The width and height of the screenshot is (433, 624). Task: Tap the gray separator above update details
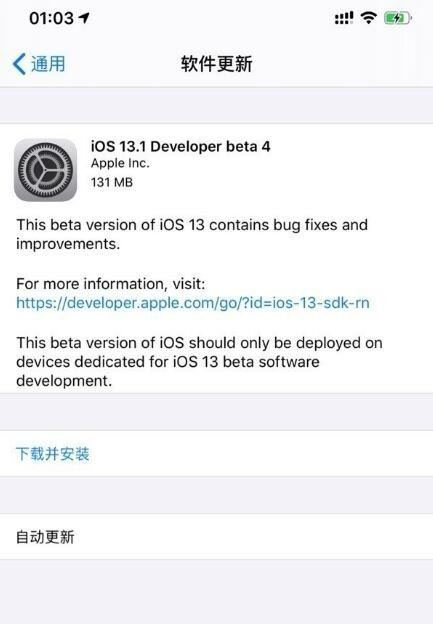click(216, 105)
